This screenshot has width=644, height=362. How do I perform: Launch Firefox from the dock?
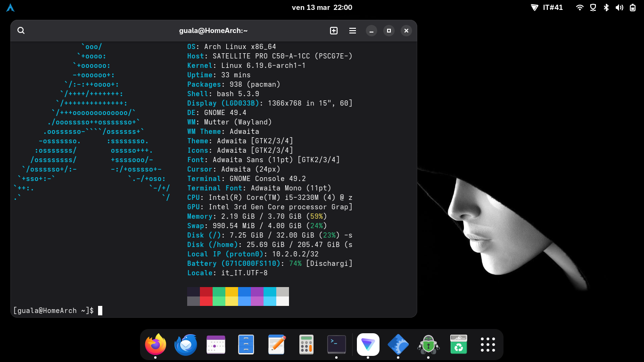point(156,345)
